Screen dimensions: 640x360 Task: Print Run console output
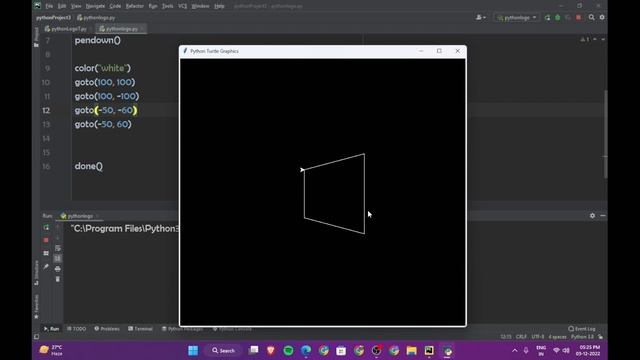pyautogui.click(x=58, y=269)
